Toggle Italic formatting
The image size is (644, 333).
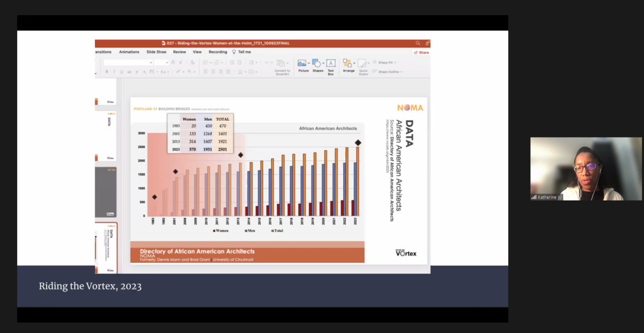(x=114, y=72)
